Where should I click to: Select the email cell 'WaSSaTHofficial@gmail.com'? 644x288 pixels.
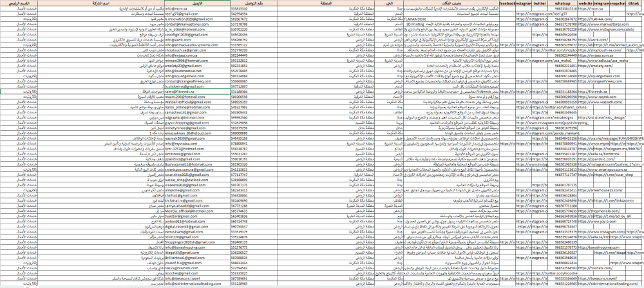click(x=197, y=102)
